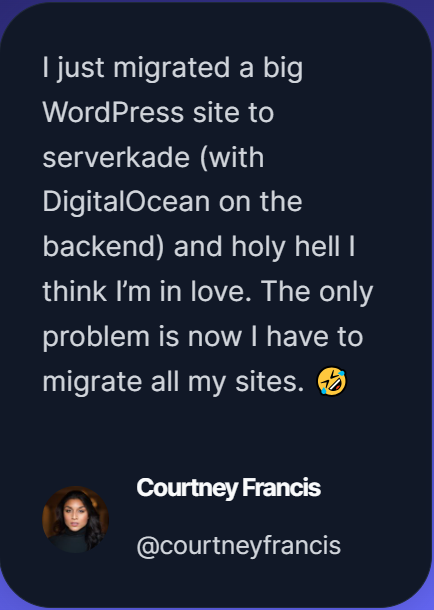Click the word WordPress in testimonial

click(113, 113)
